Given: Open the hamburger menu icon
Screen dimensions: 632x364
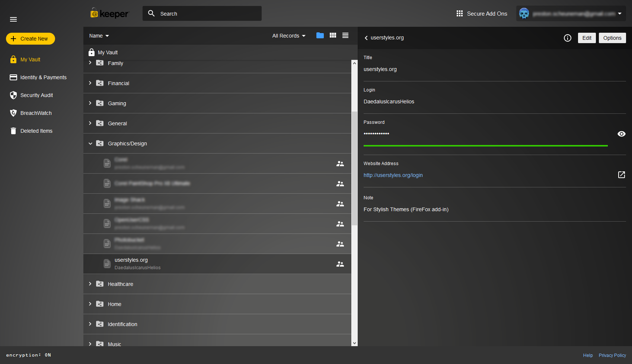Looking at the screenshot, I should click(x=13, y=19).
